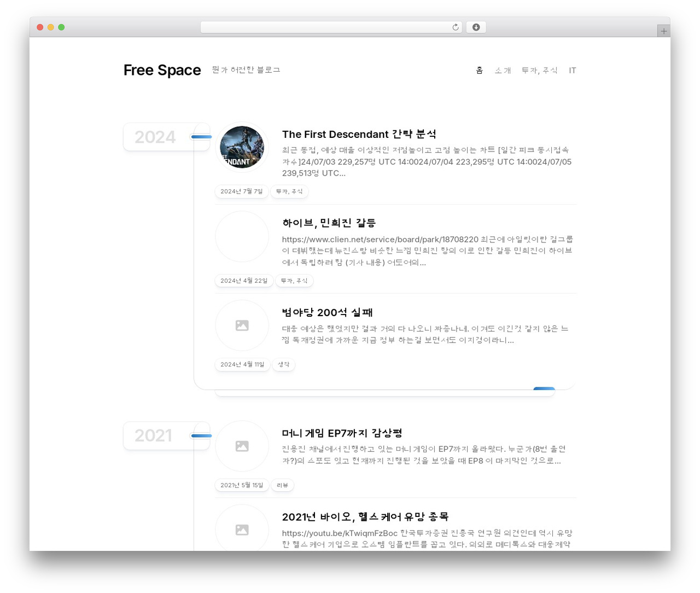This screenshot has width=700, height=593.
Task: Click the 투자, 주식 tag under The First Descendant post
Action: (x=289, y=191)
